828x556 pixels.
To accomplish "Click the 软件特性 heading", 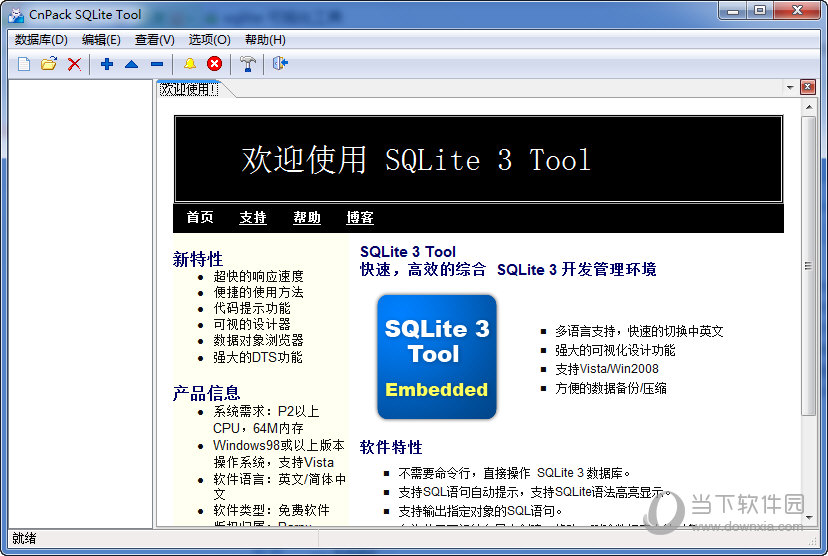I will click(391, 447).
